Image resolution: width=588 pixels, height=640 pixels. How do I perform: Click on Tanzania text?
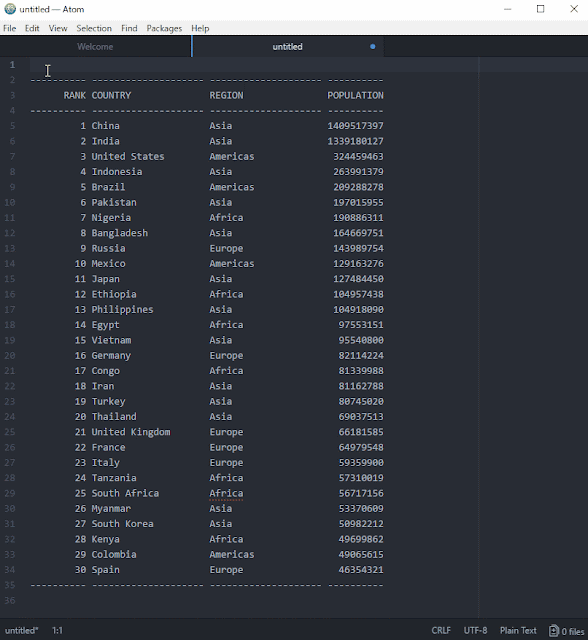[x=114, y=478]
